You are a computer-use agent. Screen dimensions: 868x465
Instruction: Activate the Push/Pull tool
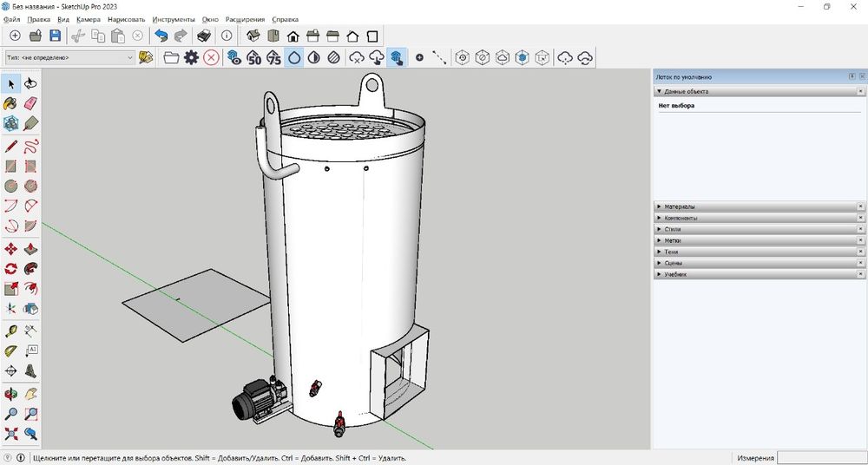[x=31, y=249]
